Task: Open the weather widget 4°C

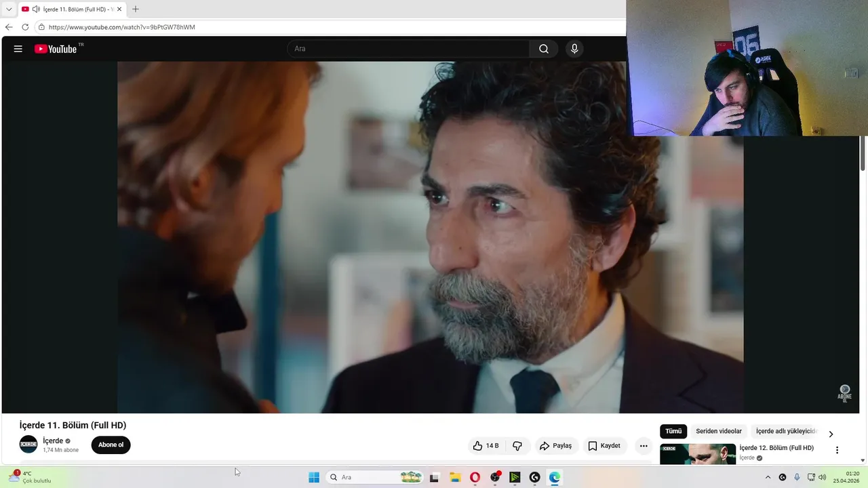Action: pos(31,477)
